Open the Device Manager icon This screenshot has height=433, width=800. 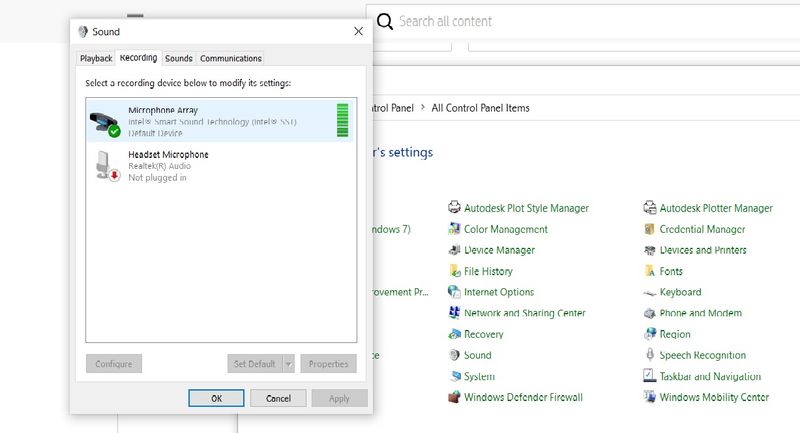tap(454, 250)
